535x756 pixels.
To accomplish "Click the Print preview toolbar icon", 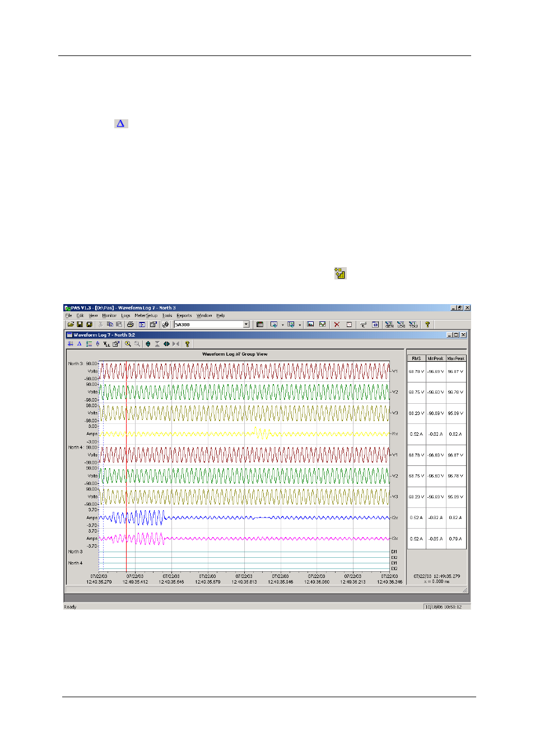I will (142, 325).
